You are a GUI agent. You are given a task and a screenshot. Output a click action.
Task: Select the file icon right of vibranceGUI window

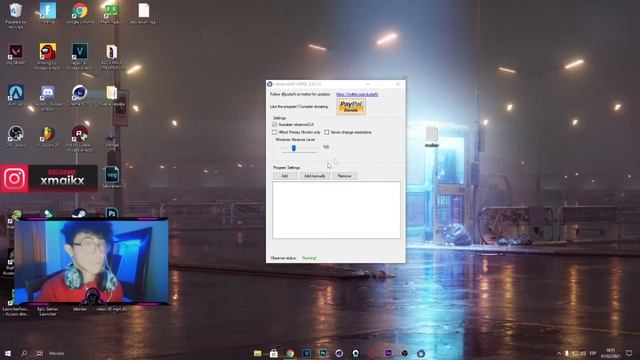[x=432, y=137]
